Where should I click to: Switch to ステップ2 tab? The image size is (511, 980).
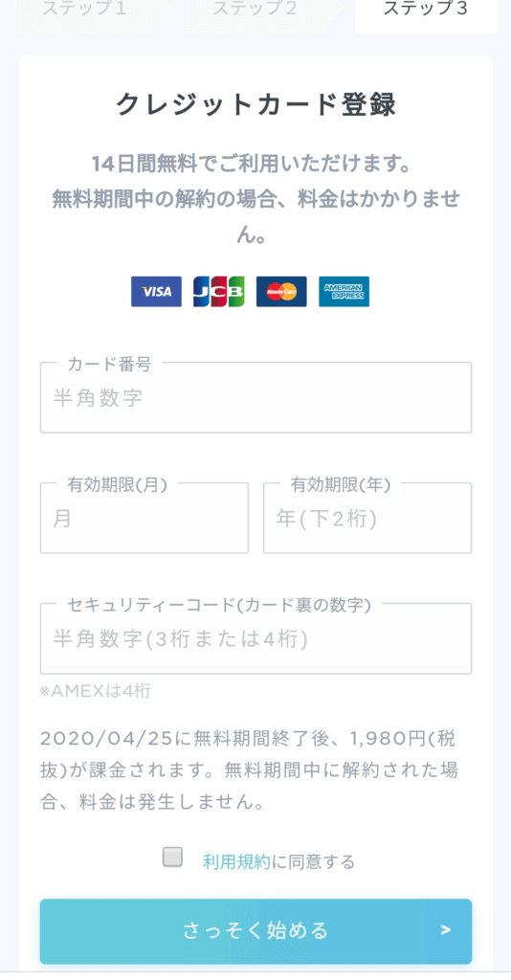tap(255, 10)
